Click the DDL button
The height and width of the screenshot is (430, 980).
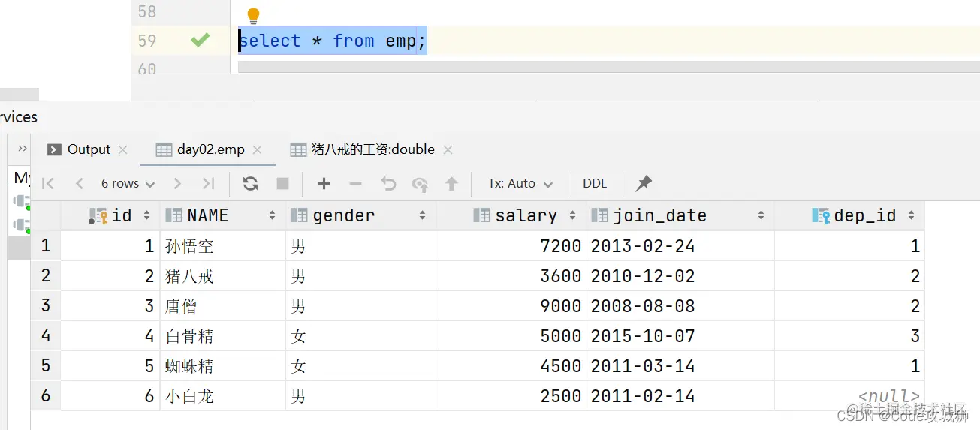pyautogui.click(x=595, y=184)
